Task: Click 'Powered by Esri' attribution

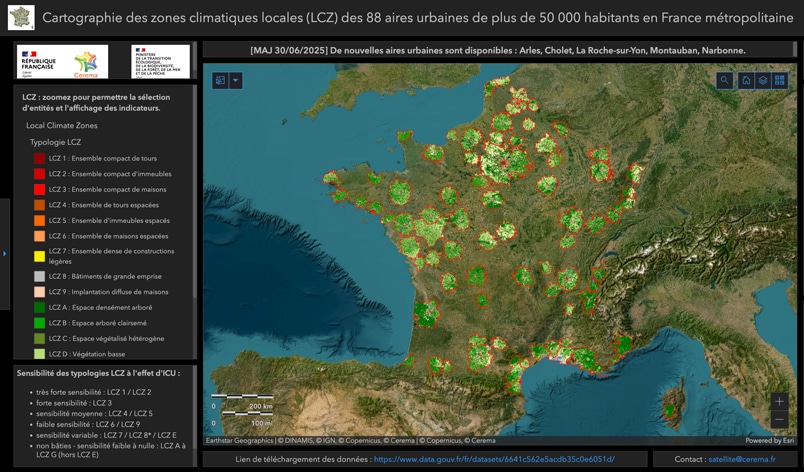Action: pos(770,440)
